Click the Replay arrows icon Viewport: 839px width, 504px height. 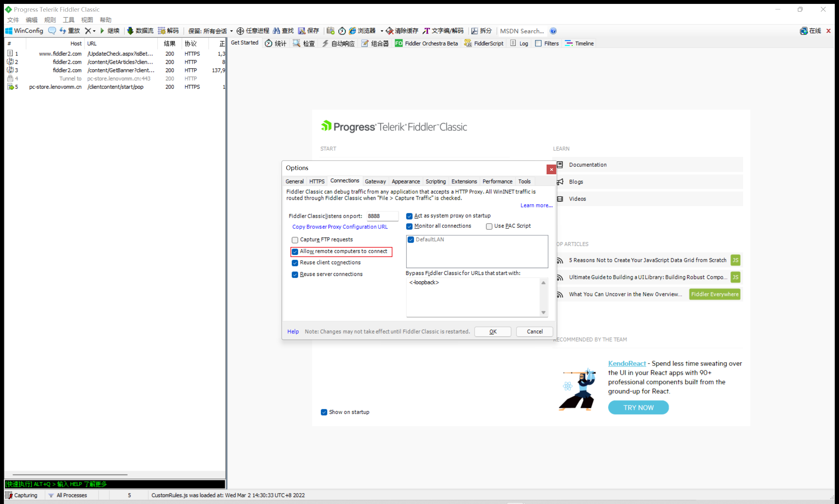click(x=63, y=31)
